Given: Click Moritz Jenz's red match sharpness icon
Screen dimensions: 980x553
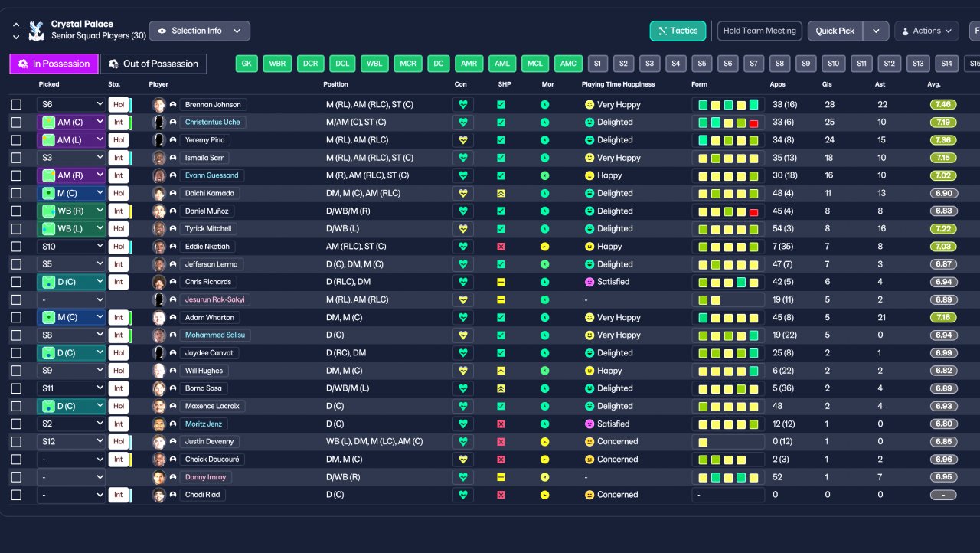Looking at the screenshot, I should (x=501, y=424).
